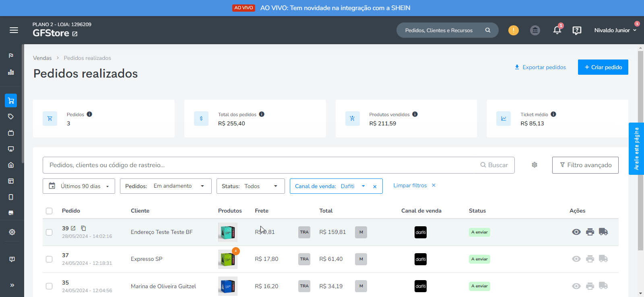Open the Nivaldo Junior user menu
644x297 pixels.
[x=615, y=30]
